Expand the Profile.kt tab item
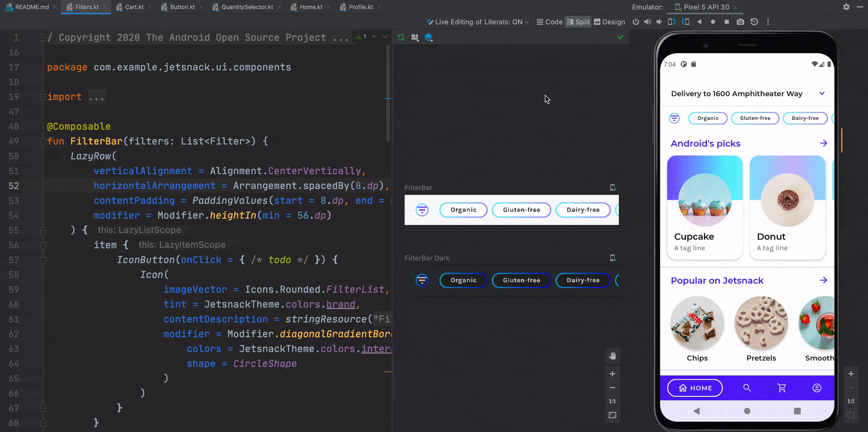Image resolution: width=868 pixels, height=432 pixels. click(x=359, y=7)
